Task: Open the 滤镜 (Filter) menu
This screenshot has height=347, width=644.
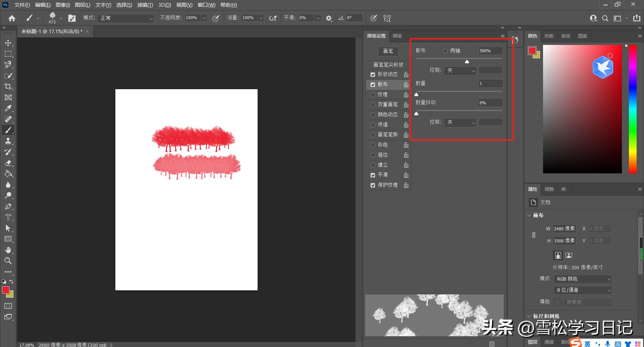Action: click(145, 5)
